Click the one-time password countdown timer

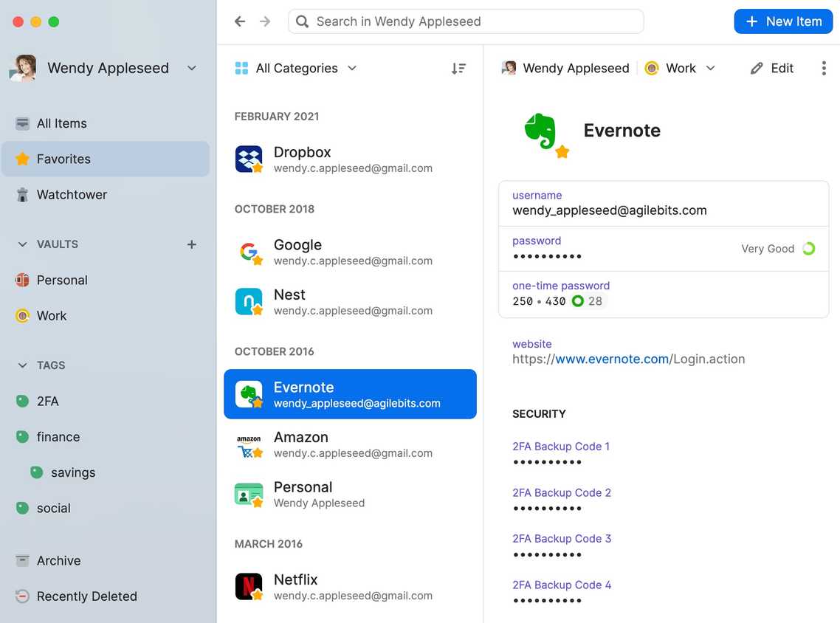[587, 301]
